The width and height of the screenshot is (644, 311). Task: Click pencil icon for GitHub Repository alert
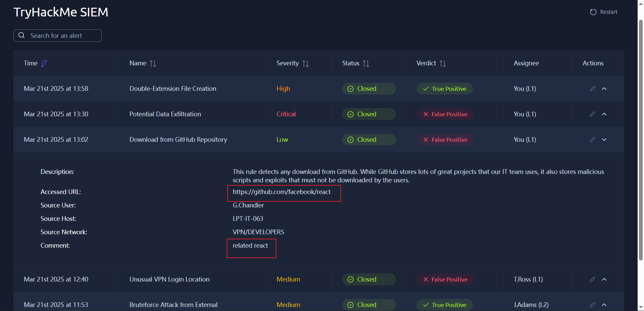(592, 140)
